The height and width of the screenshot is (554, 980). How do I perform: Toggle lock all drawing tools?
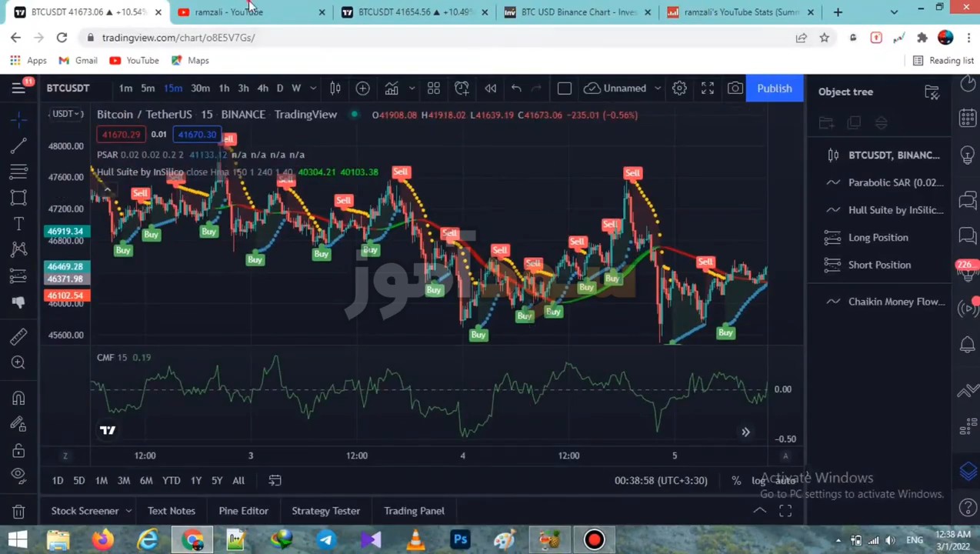click(18, 450)
